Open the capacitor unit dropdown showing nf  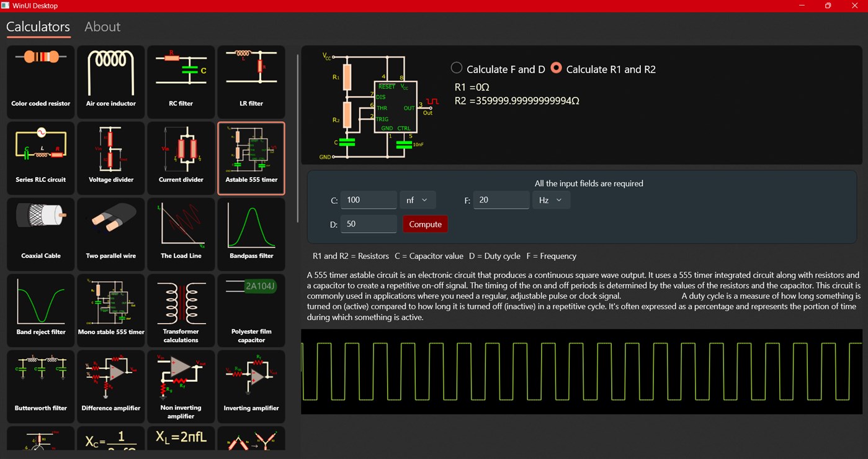click(418, 199)
